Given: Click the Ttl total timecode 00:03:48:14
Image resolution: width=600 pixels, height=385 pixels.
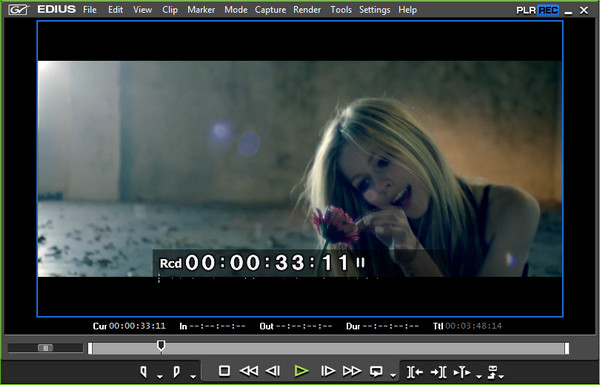Looking at the screenshot, I should pos(467,326).
